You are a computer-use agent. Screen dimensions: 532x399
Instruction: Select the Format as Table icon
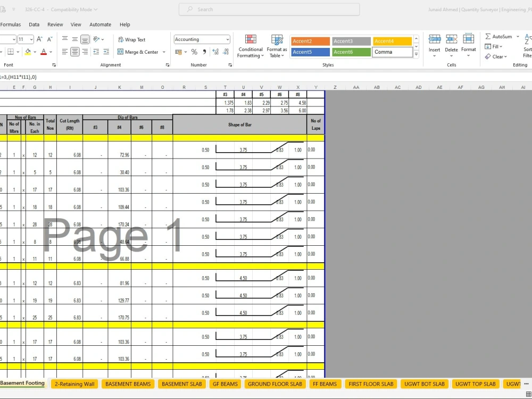[277, 45]
